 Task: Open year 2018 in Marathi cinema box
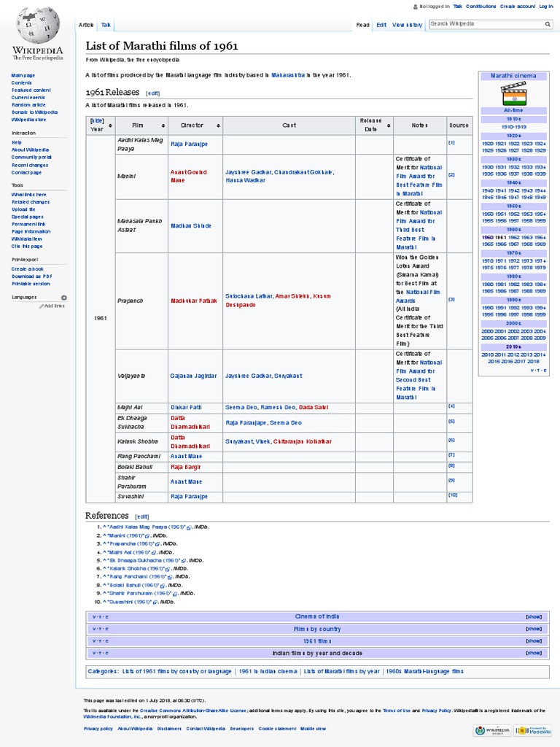tap(533, 362)
